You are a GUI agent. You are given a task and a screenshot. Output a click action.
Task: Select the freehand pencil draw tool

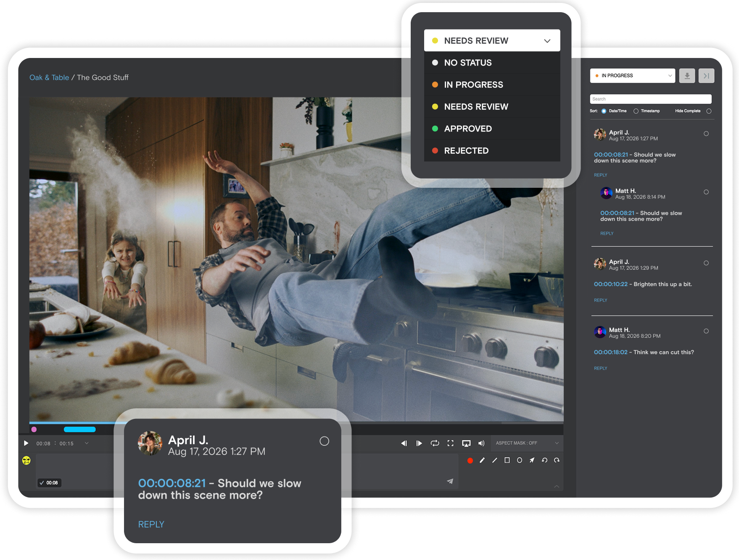[482, 460]
